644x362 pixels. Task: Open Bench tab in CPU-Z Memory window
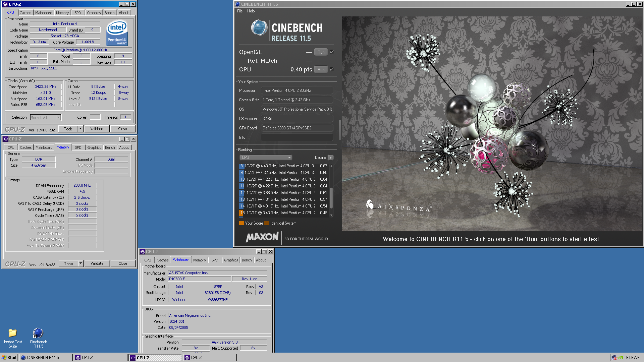(x=110, y=147)
